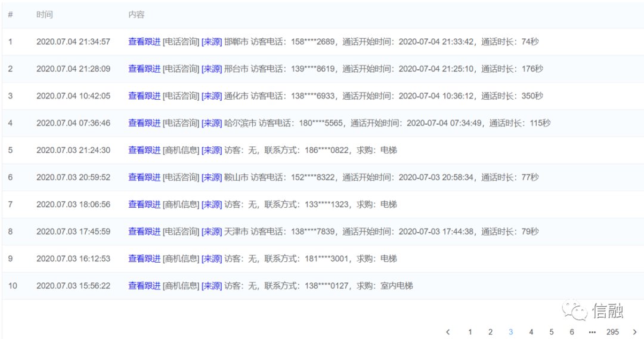Screen dimensions: 644x339
Task: Click [来源] link in 哈尔滨市 row
Action: [212, 123]
